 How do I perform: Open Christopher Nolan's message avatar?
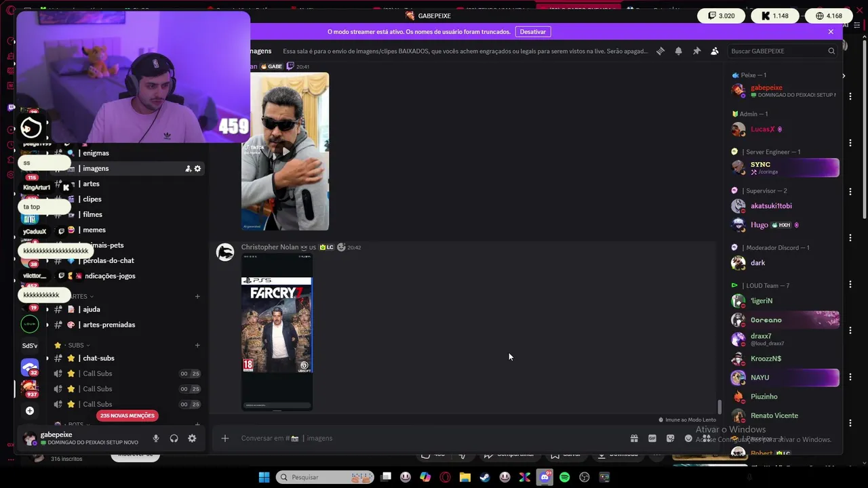pyautogui.click(x=225, y=253)
